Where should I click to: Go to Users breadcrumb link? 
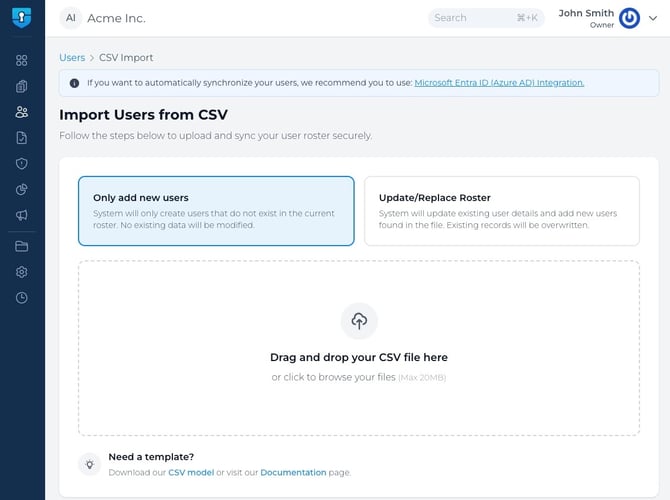coord(72,58)
